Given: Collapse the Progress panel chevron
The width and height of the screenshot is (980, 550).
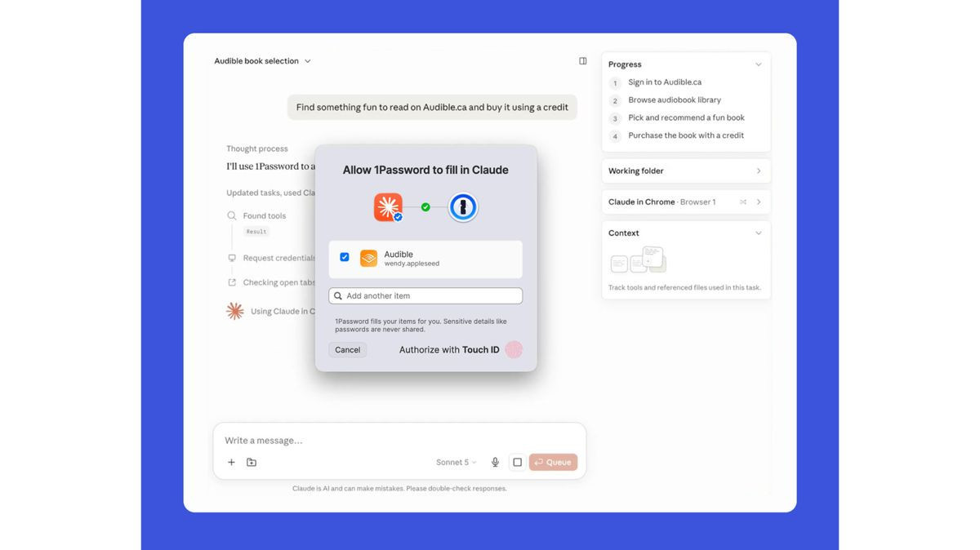Looking at the screenshot, I should (758, 64).
